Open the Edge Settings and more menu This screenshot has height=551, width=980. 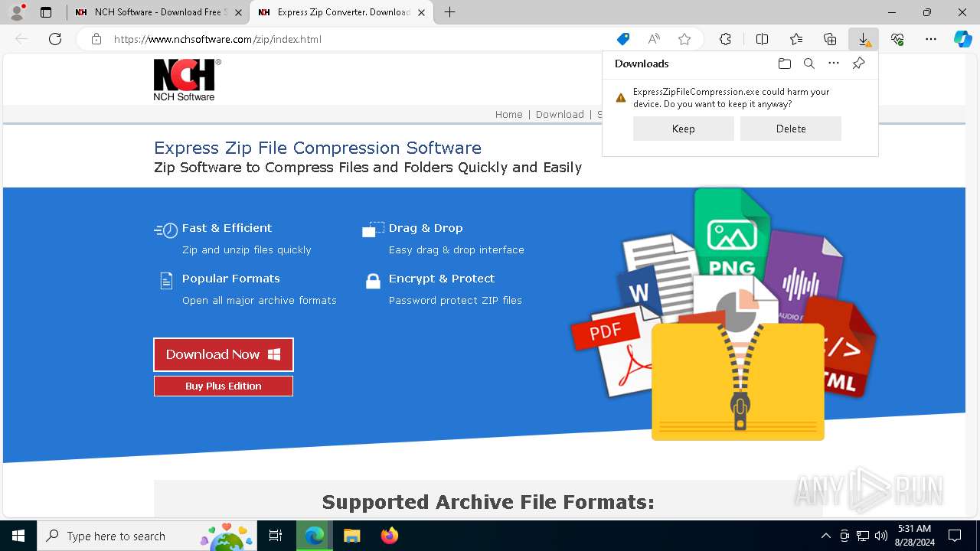[x=931, y=39]
